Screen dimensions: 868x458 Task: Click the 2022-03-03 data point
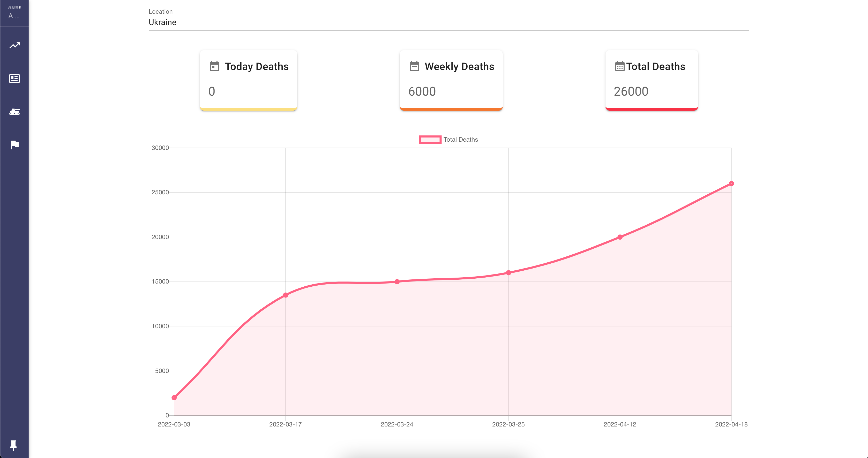coord(174,397)
